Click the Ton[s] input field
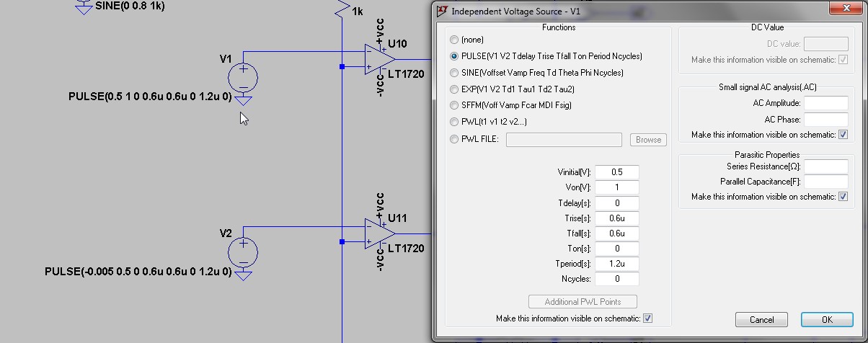868x343 pixels. (617, 249)
